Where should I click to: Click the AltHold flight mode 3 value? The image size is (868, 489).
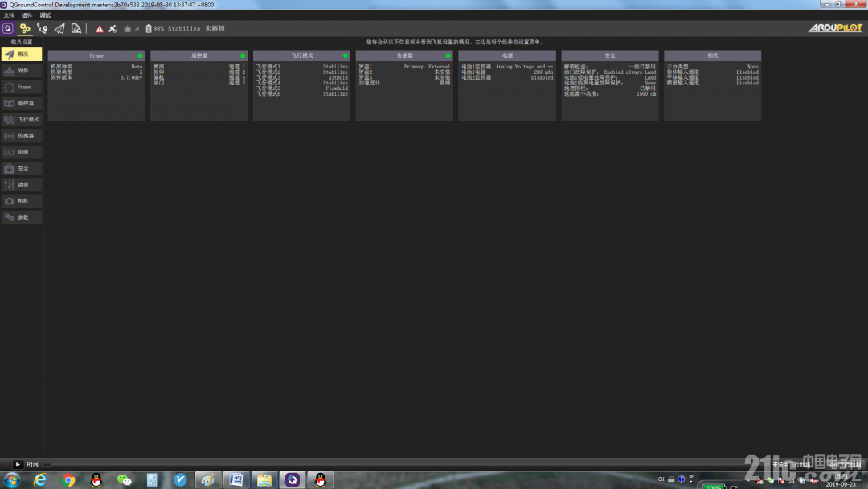(338, 77)
